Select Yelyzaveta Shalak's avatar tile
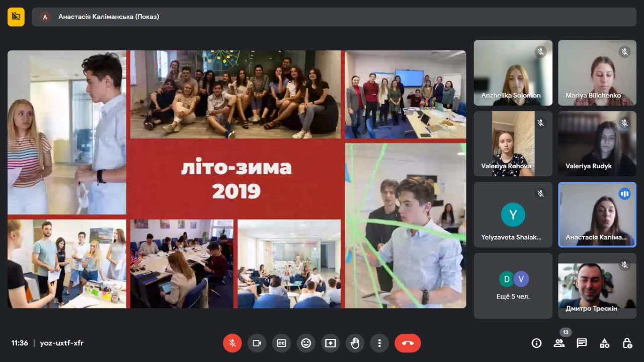Viewport: 644px width, 362px height. pos(513,215)
